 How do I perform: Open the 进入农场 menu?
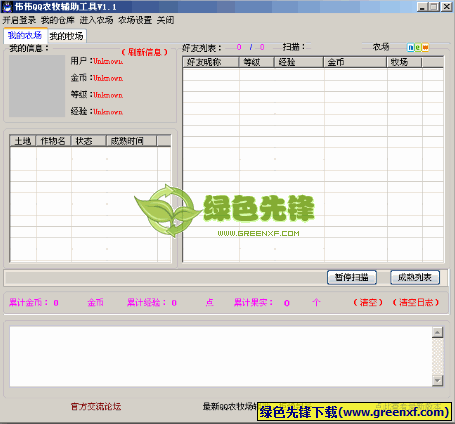point(96,20)
